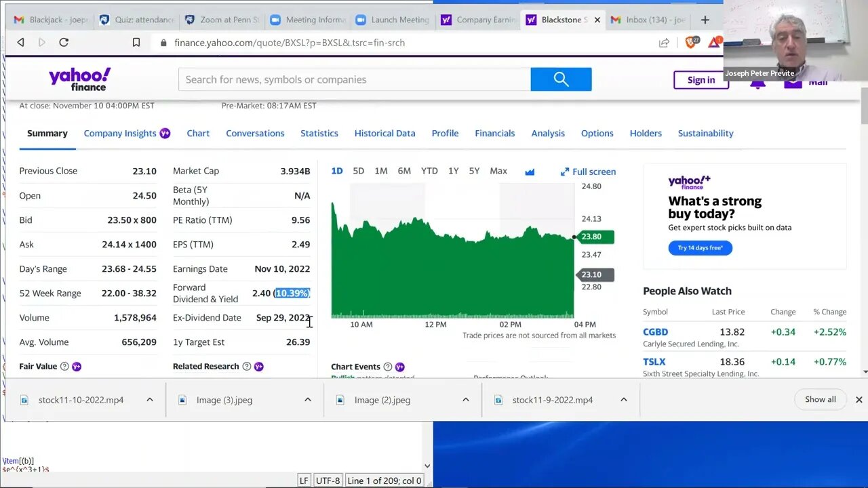This screenshot has height=488, width=868.
Task: Click the Chart Events help icon
Action: [x=388, y=367]
